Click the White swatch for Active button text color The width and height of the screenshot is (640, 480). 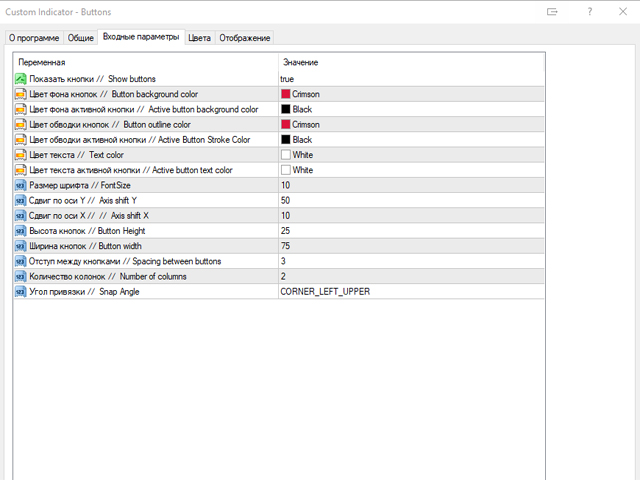pyautogui.click(x=286, y=170)
